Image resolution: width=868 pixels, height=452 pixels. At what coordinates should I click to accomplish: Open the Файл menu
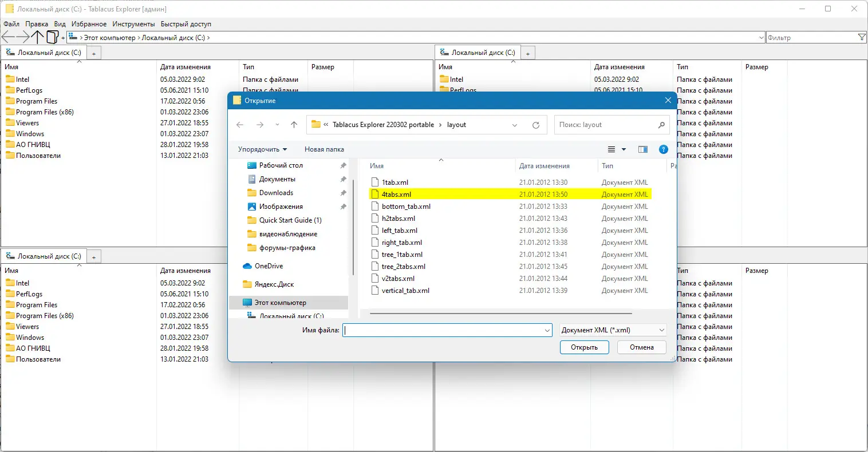[x=11, y=24]
